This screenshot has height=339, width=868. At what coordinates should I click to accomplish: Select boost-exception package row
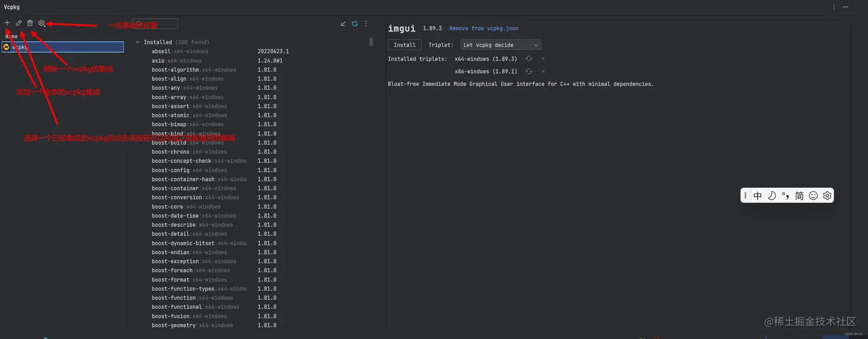click(194, 262)
